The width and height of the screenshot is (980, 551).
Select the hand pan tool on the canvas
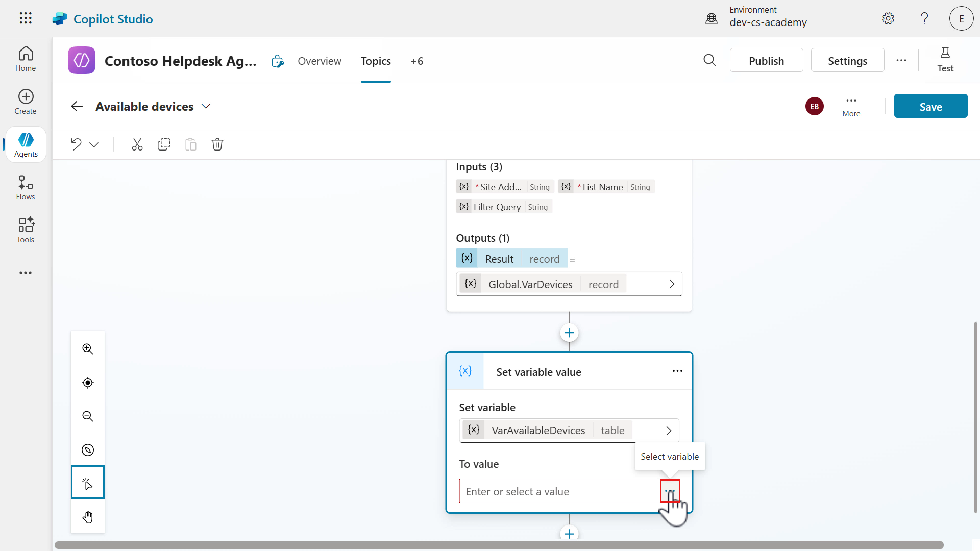pyautogui.click(x=87, y=517)
